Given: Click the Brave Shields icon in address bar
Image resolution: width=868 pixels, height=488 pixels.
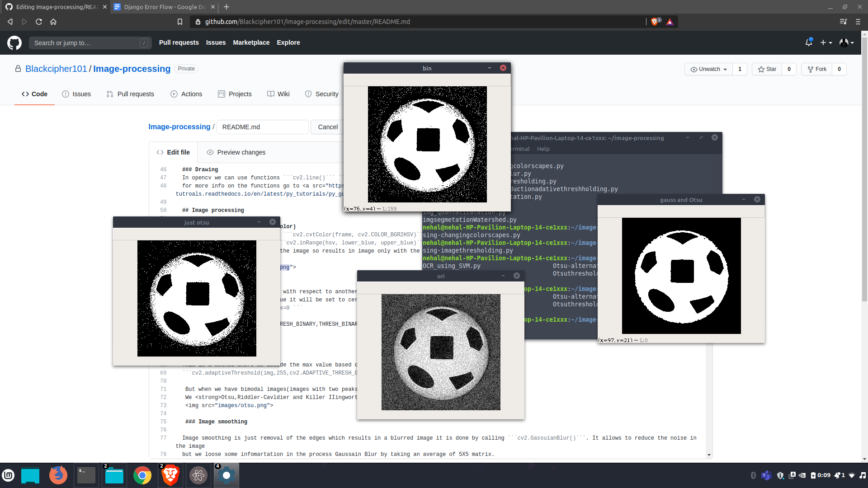Looking at the screenshot, I should pyautogui.click(x=655, y=22).
